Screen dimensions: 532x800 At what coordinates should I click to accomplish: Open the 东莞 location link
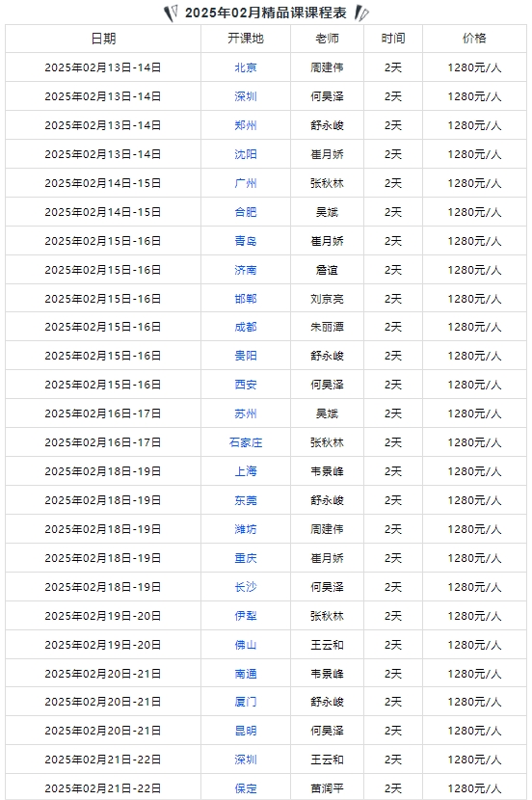click(x=246, y=500)
